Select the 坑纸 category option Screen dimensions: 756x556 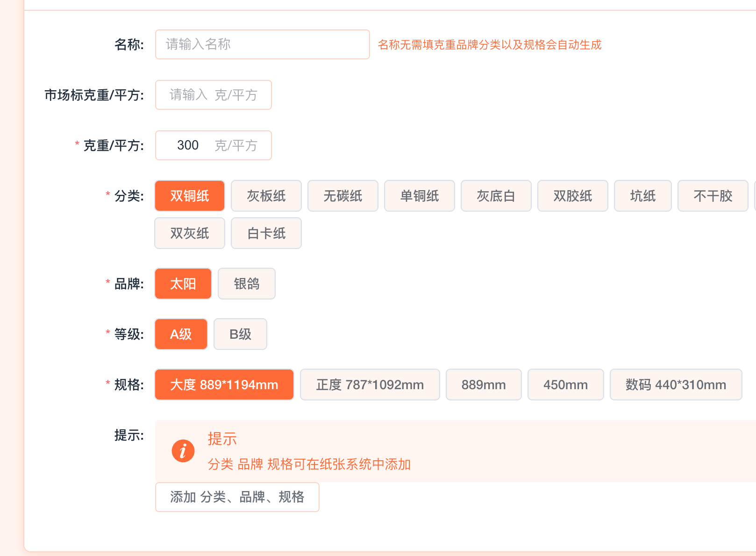click(642, 196)
